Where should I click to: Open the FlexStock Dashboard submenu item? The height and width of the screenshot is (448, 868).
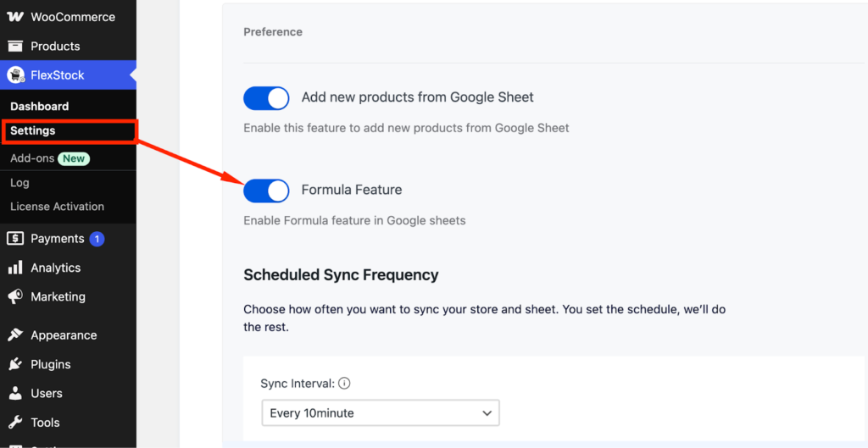39,106
